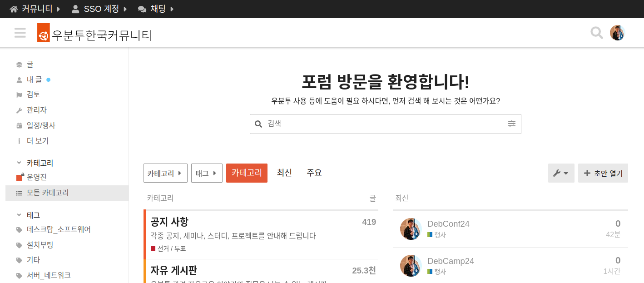Click the tag icon beside 데스크탑_소프트웨어
The width and height of the screenshot is (644, 283).
click(19, 230)
